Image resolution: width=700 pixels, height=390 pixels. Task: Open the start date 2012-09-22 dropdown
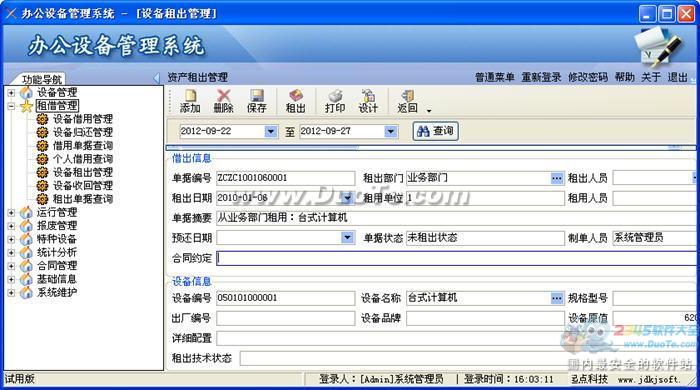coord(271,131)
